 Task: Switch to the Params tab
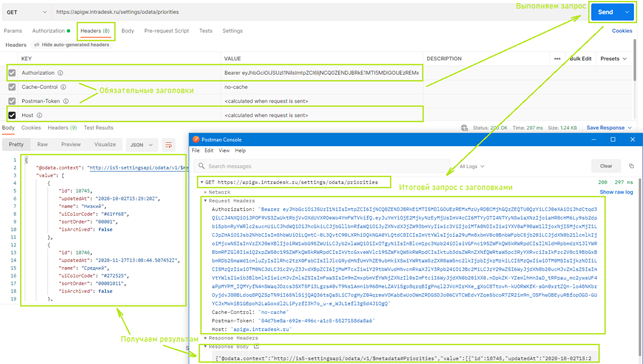(x=13, y=31)
